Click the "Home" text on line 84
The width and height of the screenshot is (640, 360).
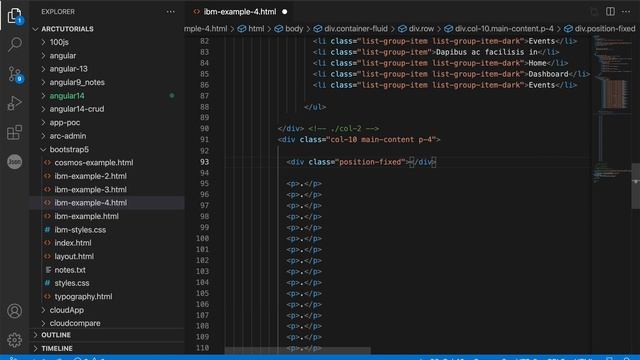(x=537, y=63)
